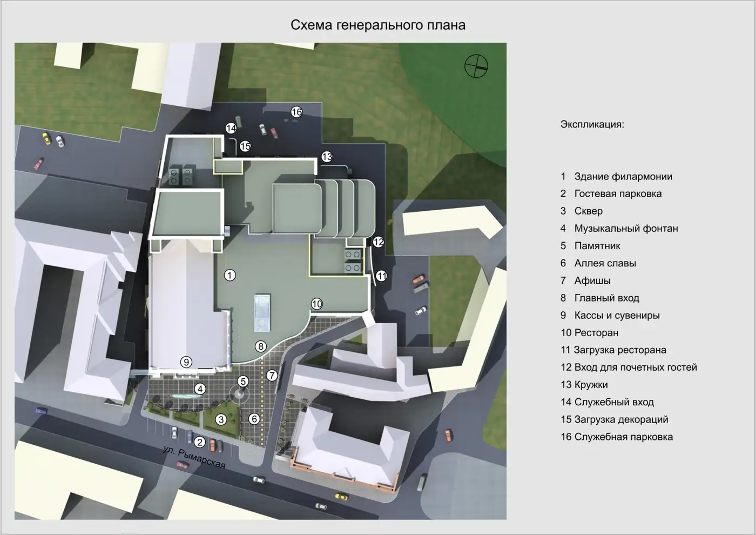This screenshot has width=756, height=535.
Task: Click circled marker 14 on the map
Action: [x=231, y=128]
